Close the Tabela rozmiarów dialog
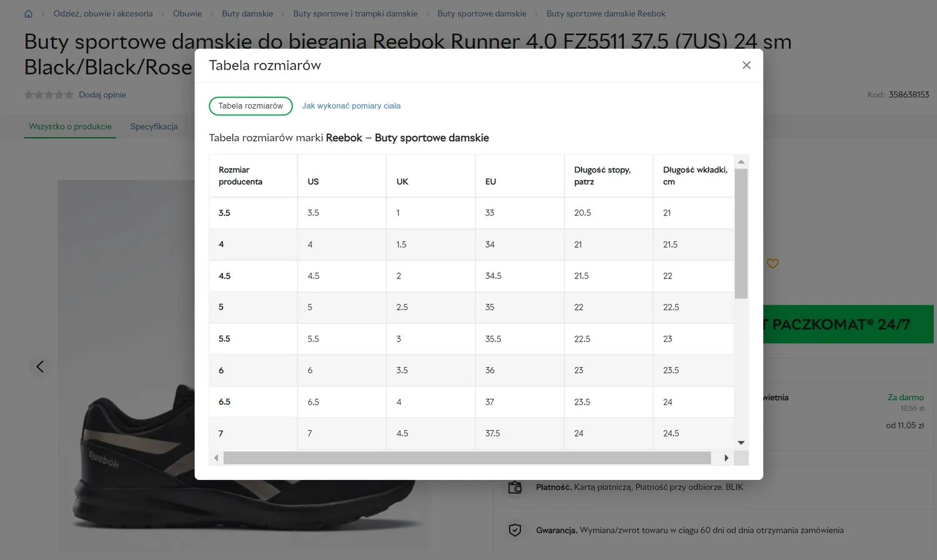 [x=746, y=65]
